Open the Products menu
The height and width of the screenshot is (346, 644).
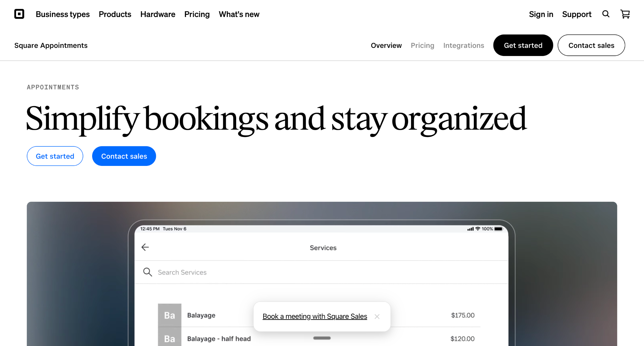point(115,14)
